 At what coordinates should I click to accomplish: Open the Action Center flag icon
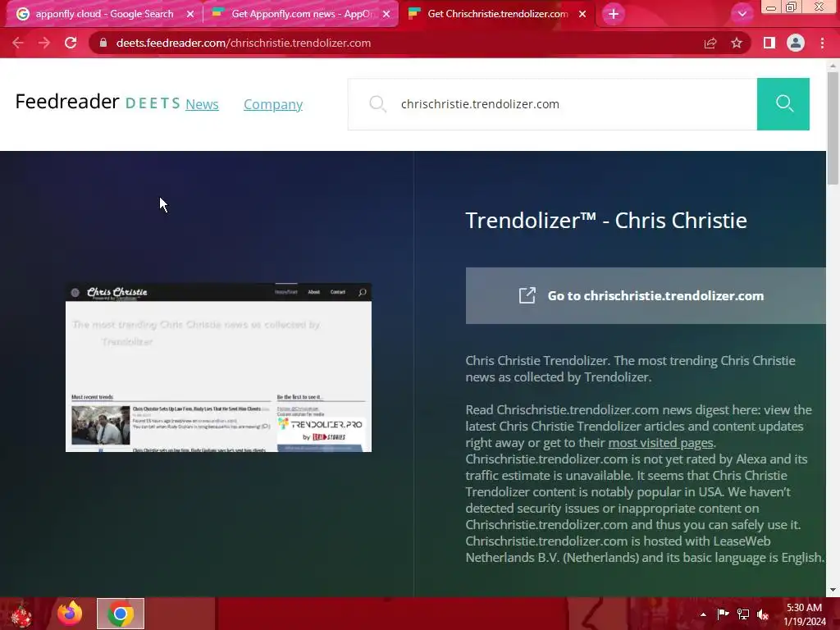[723, 614]
